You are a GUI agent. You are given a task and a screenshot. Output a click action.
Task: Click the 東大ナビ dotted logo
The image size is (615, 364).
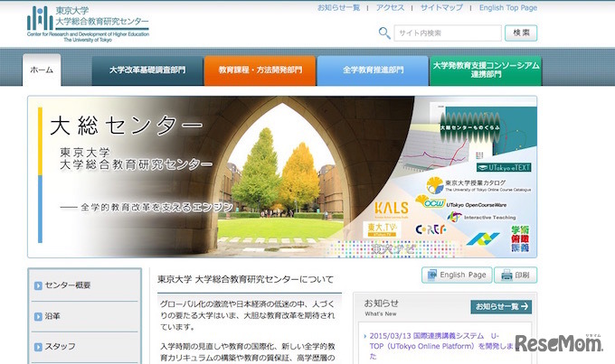coord(393,248)
